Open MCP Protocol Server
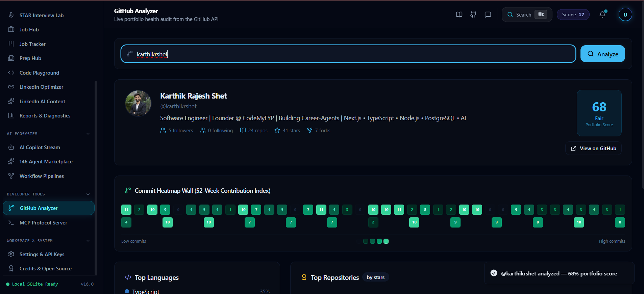644x294 pixels. 49,222
